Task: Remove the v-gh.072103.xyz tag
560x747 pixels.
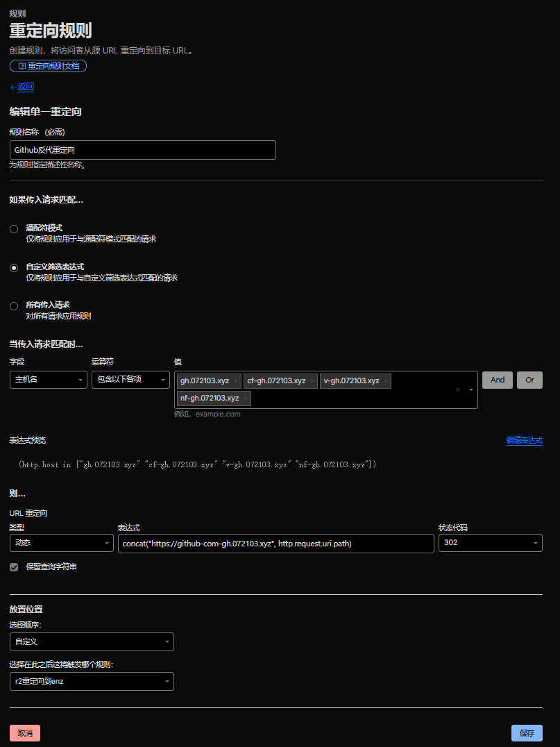Action: [x=386, y=381]
